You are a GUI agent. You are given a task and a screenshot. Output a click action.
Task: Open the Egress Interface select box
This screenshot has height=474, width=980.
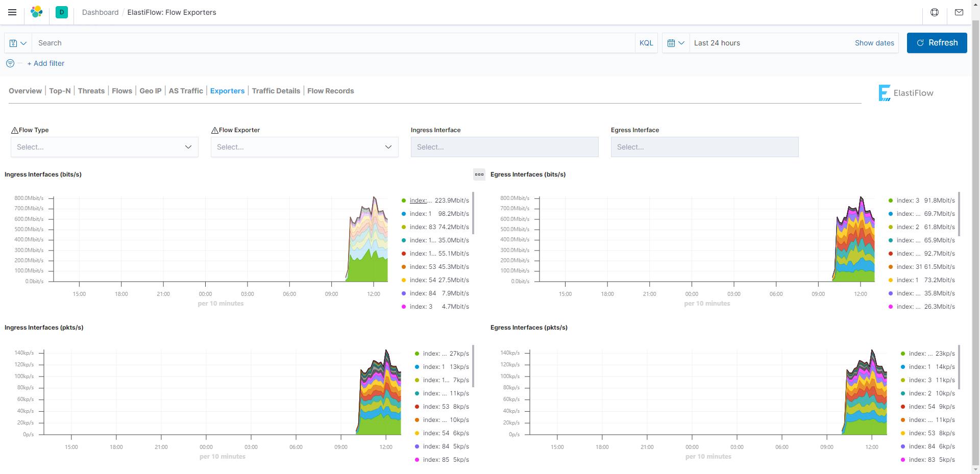705,147
